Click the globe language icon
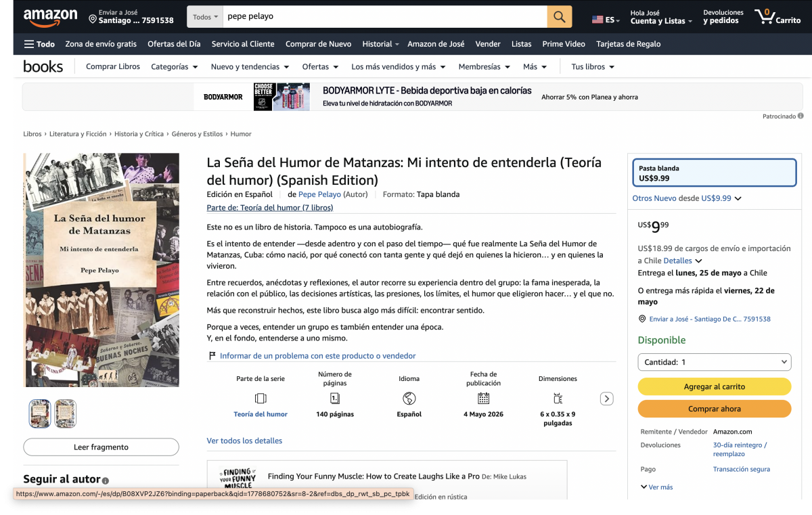The width and height of the screenshot is (812, 515). point(409,399)
